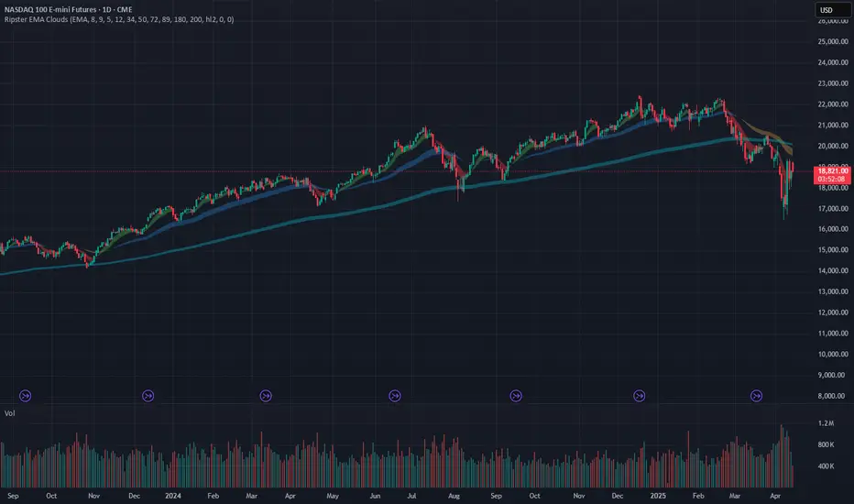Viewport: 854px width, 504px height.
Task: Click the 2024 label on time axis
Action: pos(172,496)
